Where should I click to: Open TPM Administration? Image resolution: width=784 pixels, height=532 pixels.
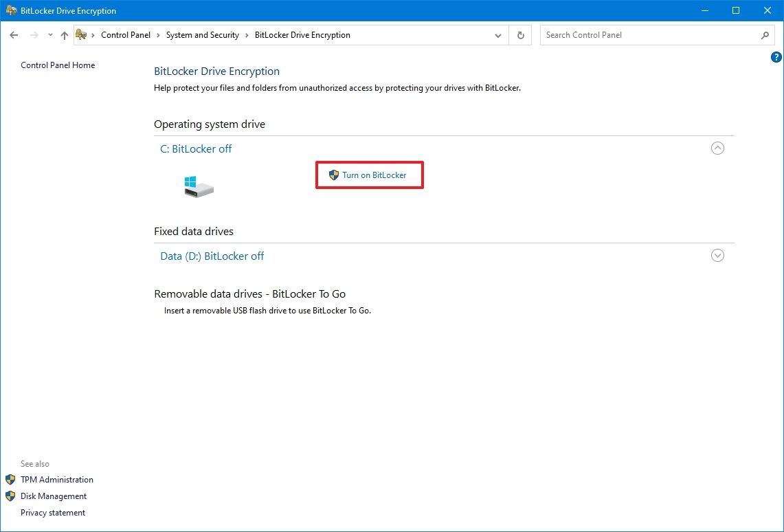(57, 480)
